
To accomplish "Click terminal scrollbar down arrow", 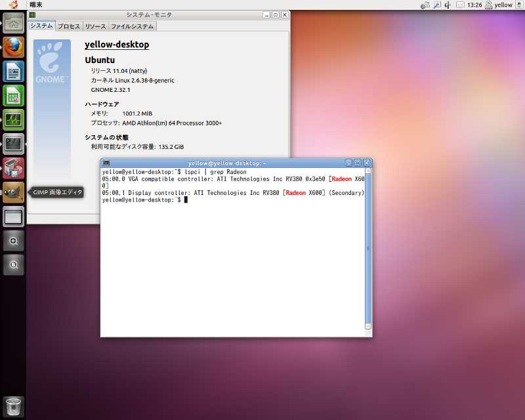I will [x=368, y=326].
